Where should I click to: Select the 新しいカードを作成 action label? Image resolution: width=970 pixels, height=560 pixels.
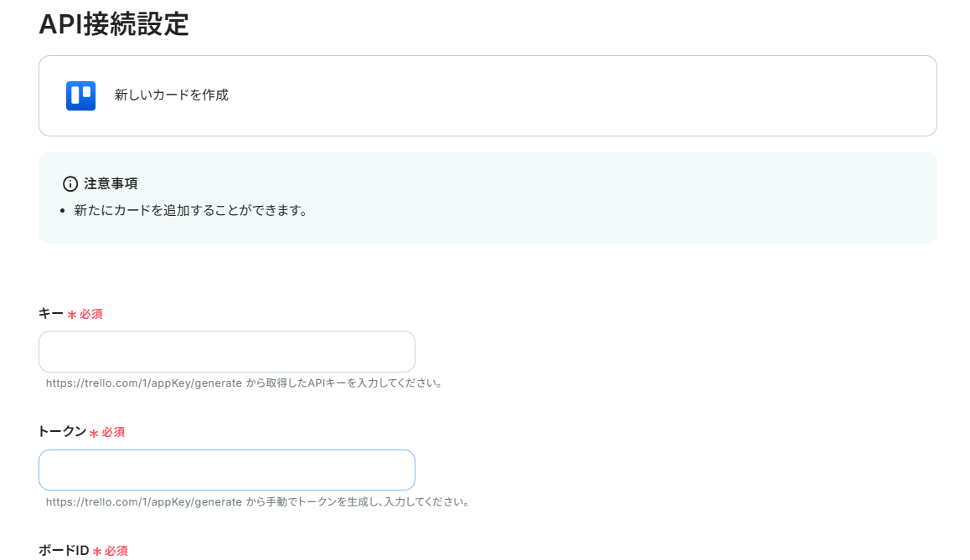coord(172,95)
